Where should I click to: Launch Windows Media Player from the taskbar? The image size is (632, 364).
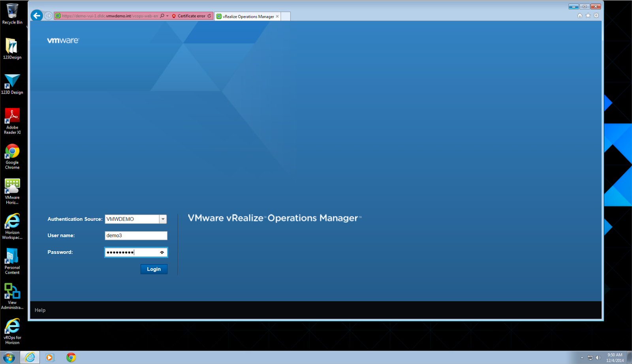pos(49,358)
